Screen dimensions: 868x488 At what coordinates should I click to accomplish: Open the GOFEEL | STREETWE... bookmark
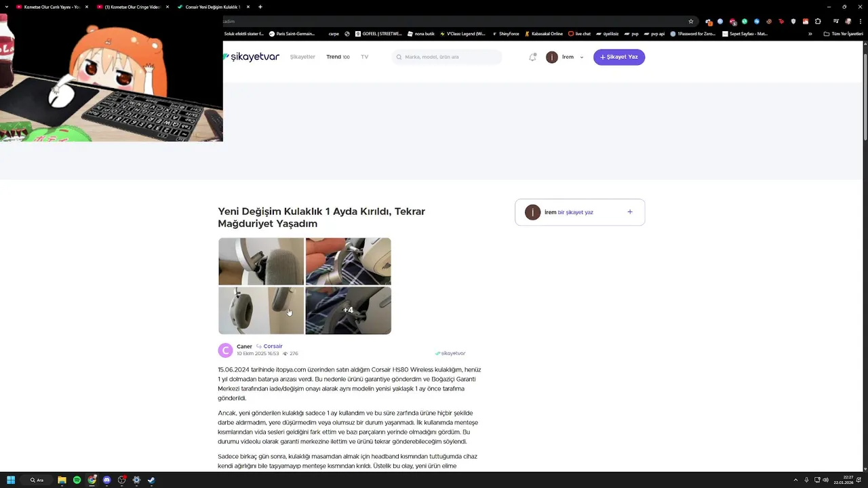378,33
